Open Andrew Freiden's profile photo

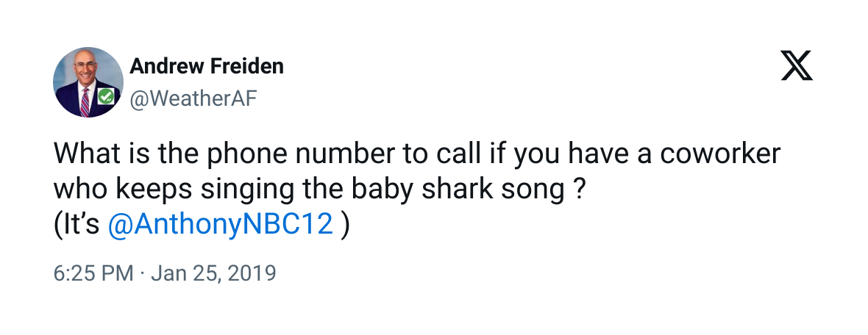(88, 82)
